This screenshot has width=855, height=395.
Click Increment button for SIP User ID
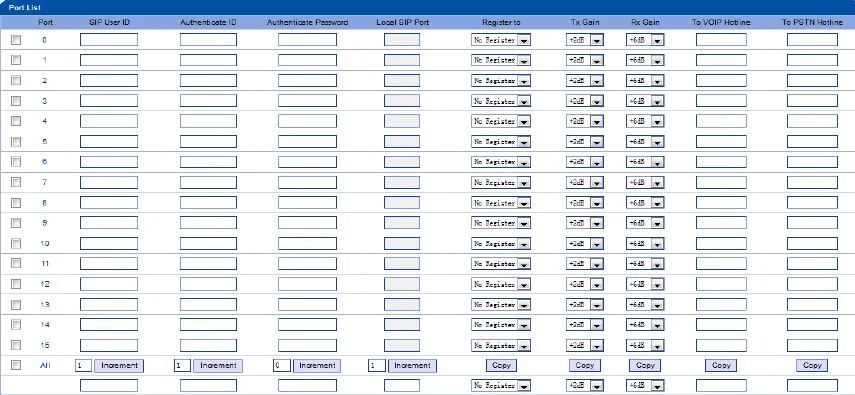tap(119, 366)
